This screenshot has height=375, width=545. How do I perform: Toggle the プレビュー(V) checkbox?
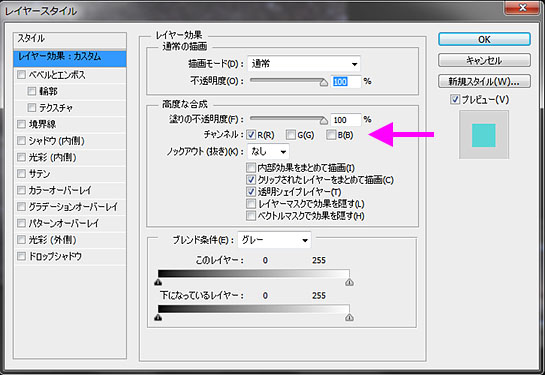coord(455,99)
